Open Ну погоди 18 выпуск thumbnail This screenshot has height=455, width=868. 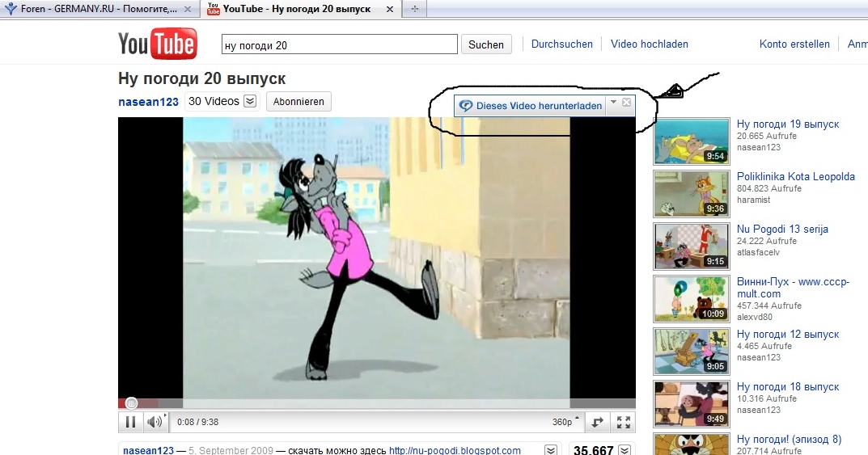[692, 404]
